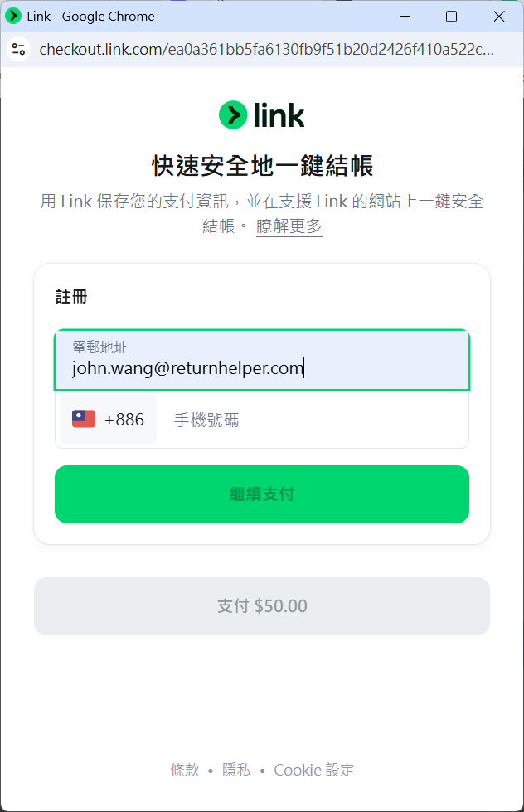The width and height of the screenshot is (524, 812).
Task: Minimize the Chrome popup window
Action: click(405, 16)
